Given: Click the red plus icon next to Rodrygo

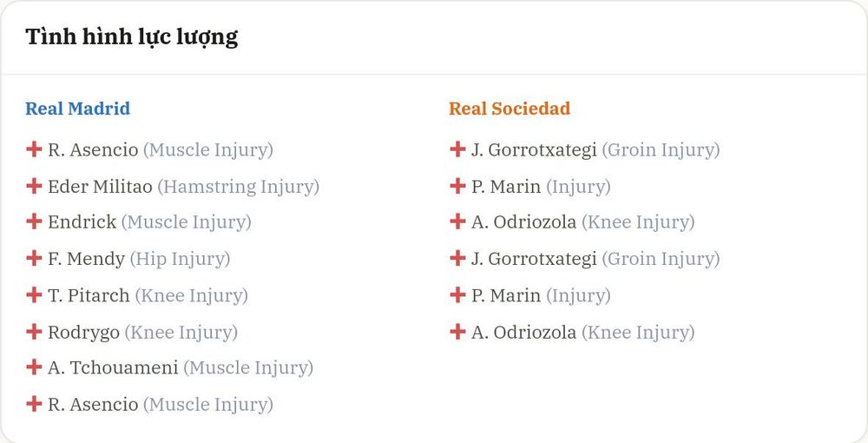Looking at the screenshot, I should [34, 332].
